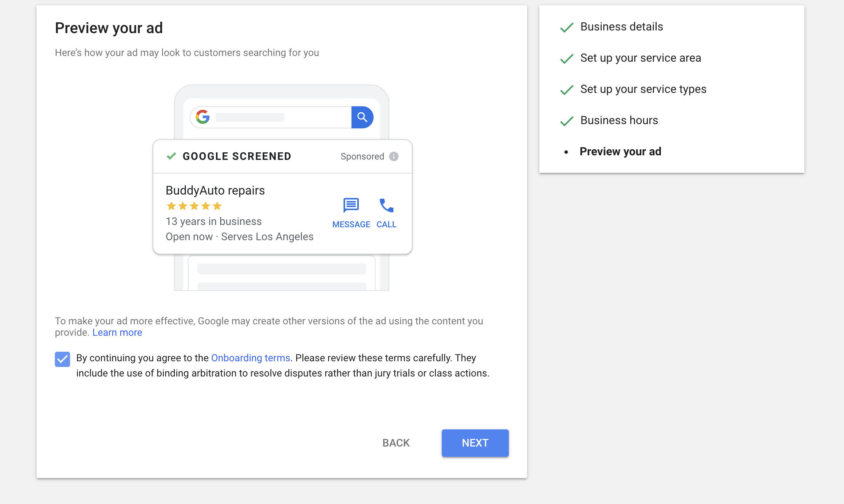Click the NEXT button
Image resolution: width=844 pixels, height=504 pixels.
point(475,443)
